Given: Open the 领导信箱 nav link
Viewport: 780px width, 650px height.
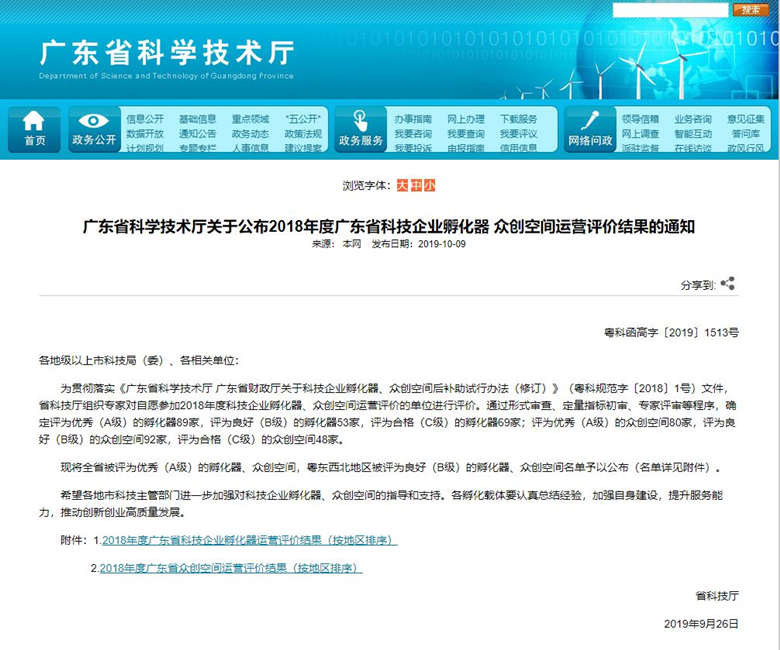Looking at the screenshot, I should [641, 119].
